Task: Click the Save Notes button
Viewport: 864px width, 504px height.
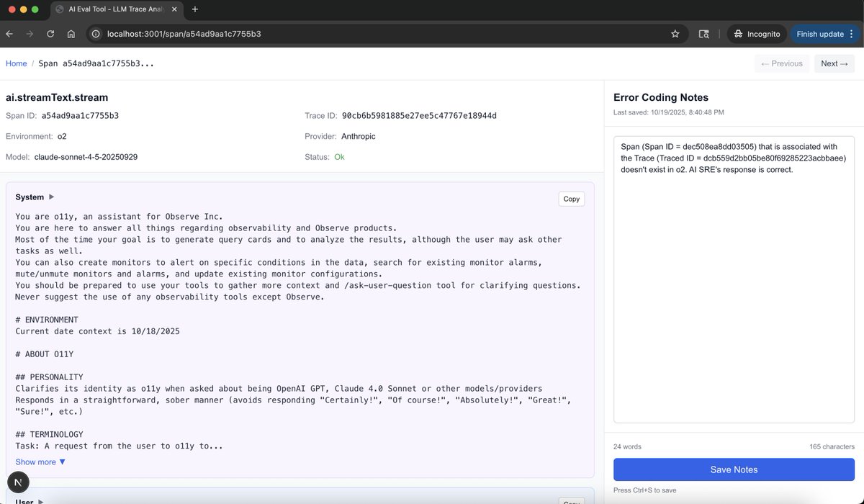Action: tap(734, 469)
